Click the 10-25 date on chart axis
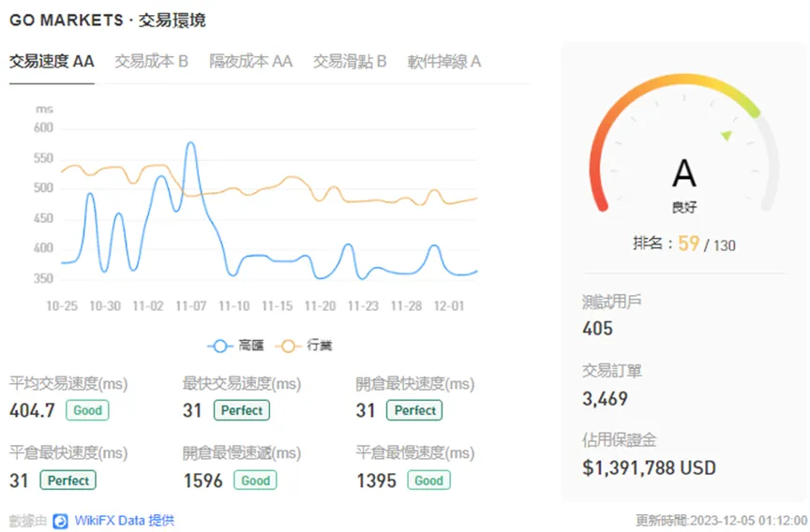The width and height of the screenshot is (810, 532). point(62,306)
